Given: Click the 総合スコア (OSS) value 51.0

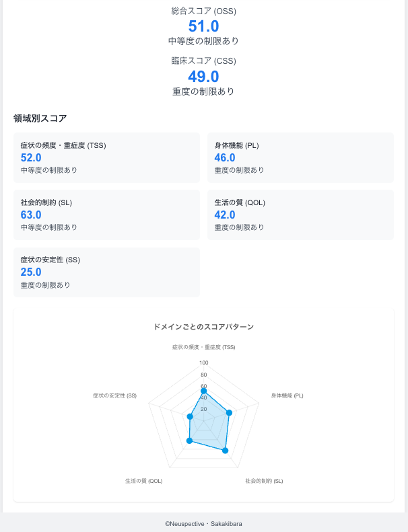Looking at the screenshot, I should point(203,26).
